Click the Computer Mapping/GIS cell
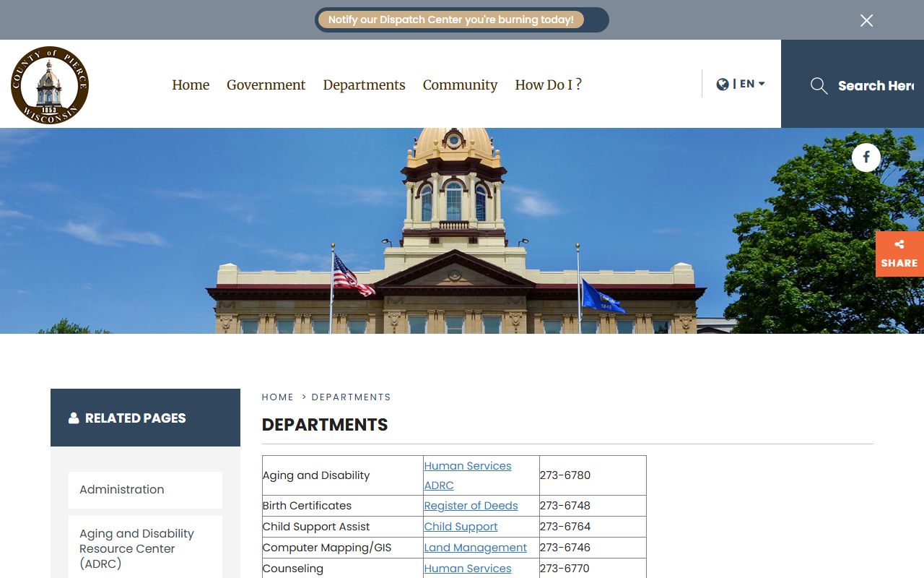The width and height of the screenshot is (924, 578). [343, 548]
